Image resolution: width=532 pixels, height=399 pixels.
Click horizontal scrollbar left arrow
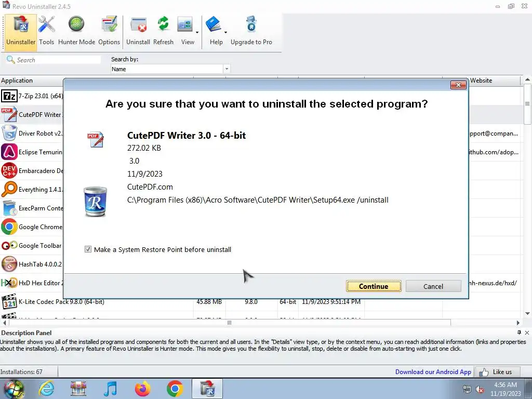tap(4, 323)
